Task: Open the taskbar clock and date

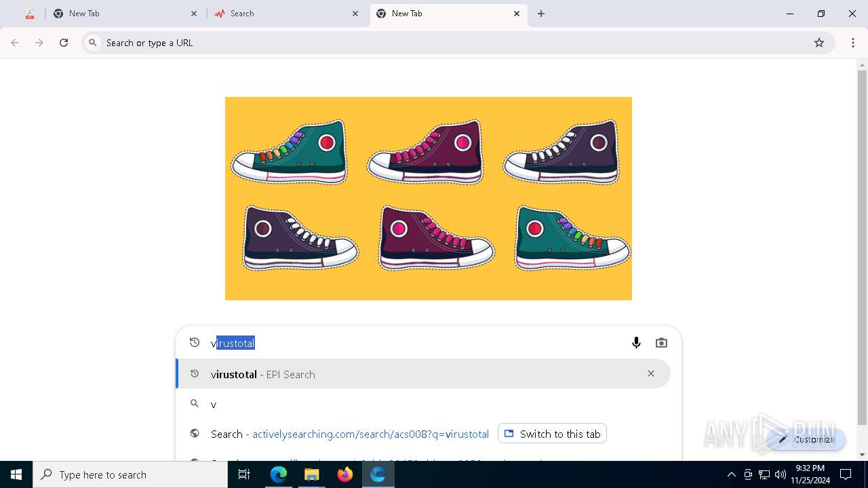Action: pyautogui.click(x=810, y=474)
